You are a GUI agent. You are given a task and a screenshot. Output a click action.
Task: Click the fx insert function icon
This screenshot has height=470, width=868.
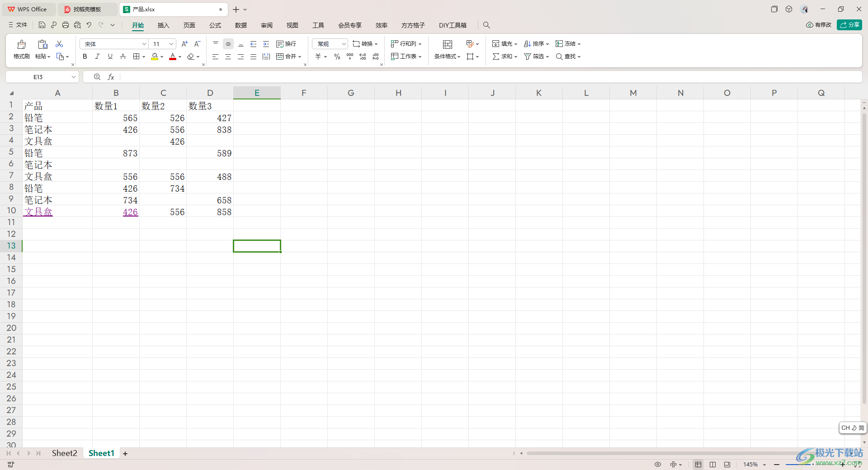click(111, 77)
